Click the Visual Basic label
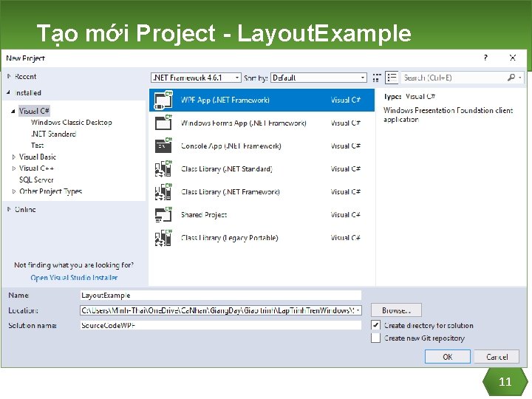Screen dimensions: 532x399 [38, 157]
